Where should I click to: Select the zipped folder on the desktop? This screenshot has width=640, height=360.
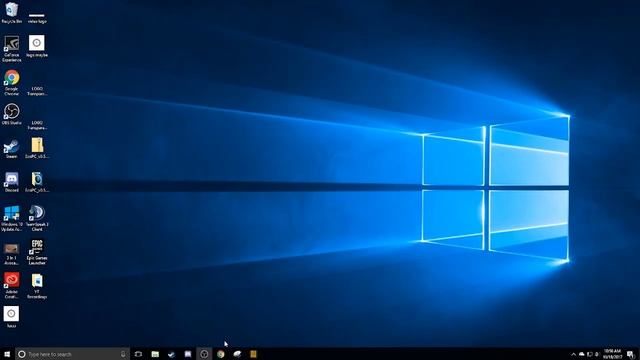point(37,148)
